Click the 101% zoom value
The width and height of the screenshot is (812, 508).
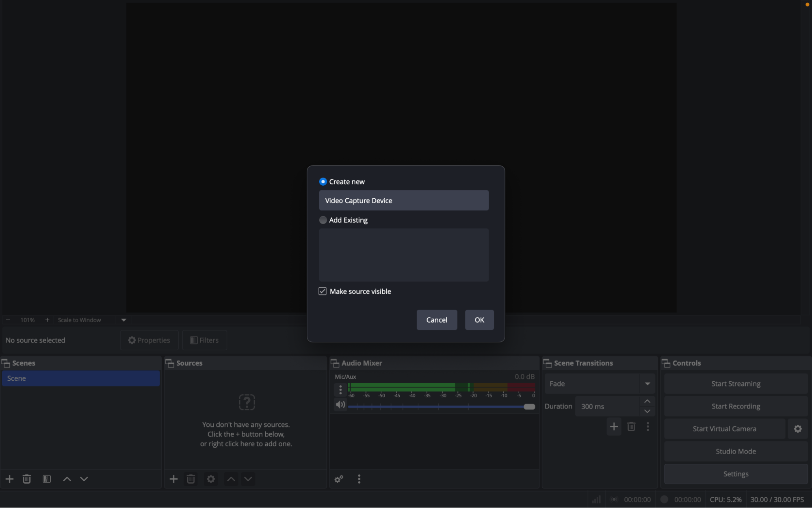(28, 320)
